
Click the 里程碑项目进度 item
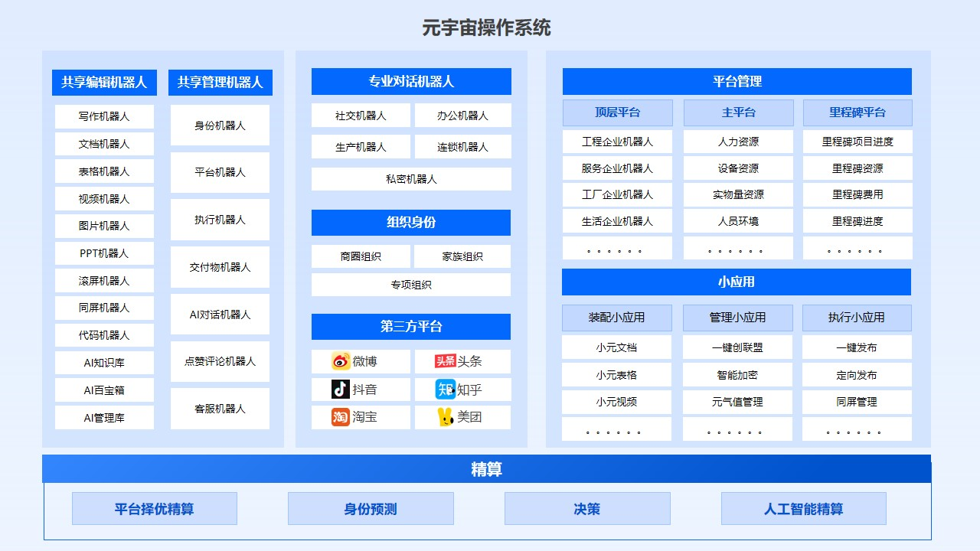[x=857, y=142]
